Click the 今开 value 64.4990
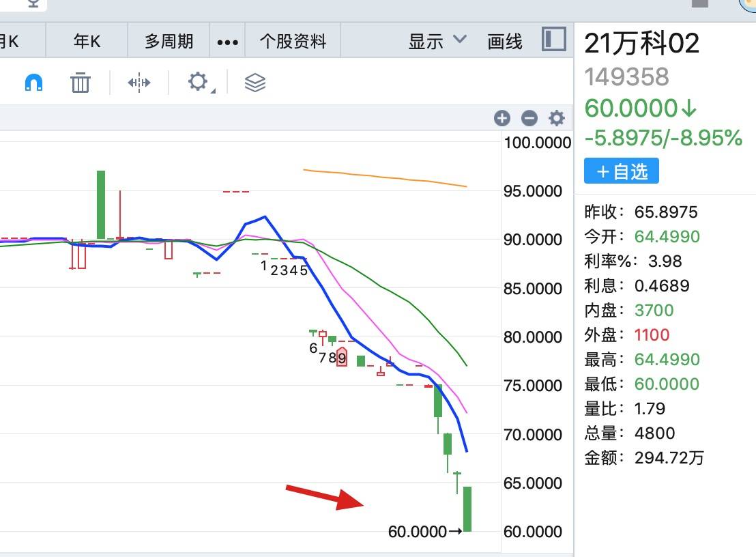 point(667,236)
